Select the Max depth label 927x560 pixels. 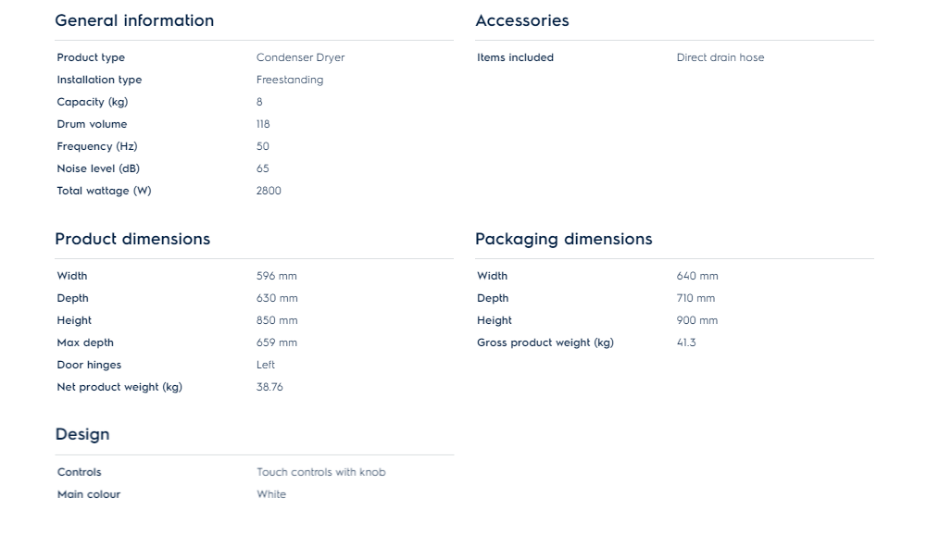tap(85, 342)
